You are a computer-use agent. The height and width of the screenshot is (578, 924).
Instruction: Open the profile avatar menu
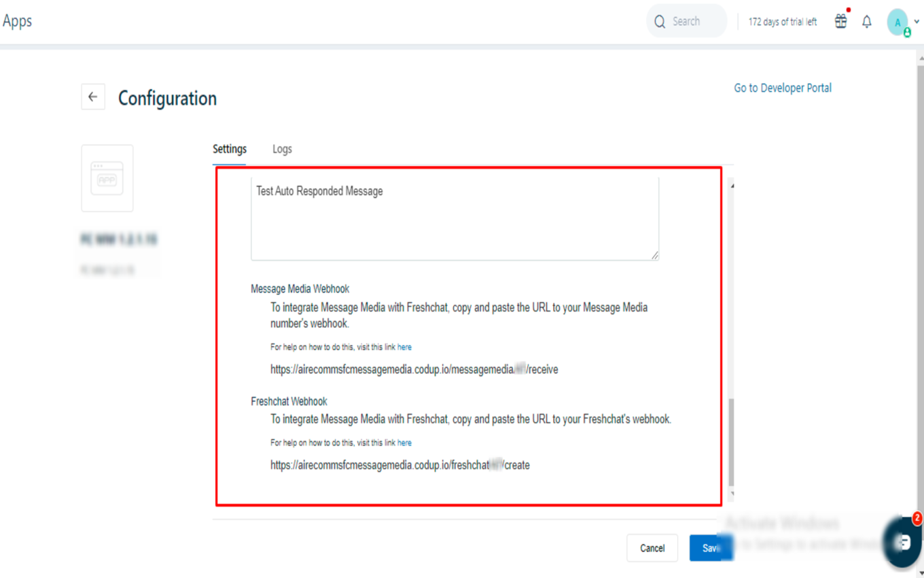[897, 21]
